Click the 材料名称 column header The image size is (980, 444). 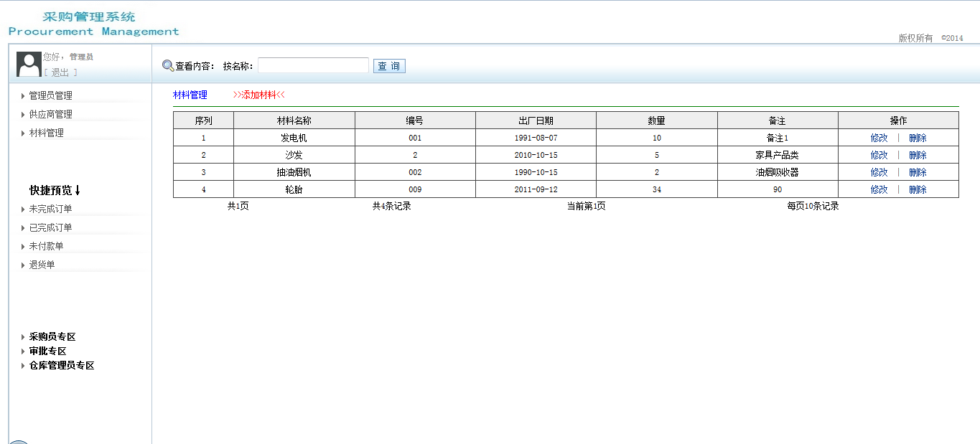[x=294, y=121]
